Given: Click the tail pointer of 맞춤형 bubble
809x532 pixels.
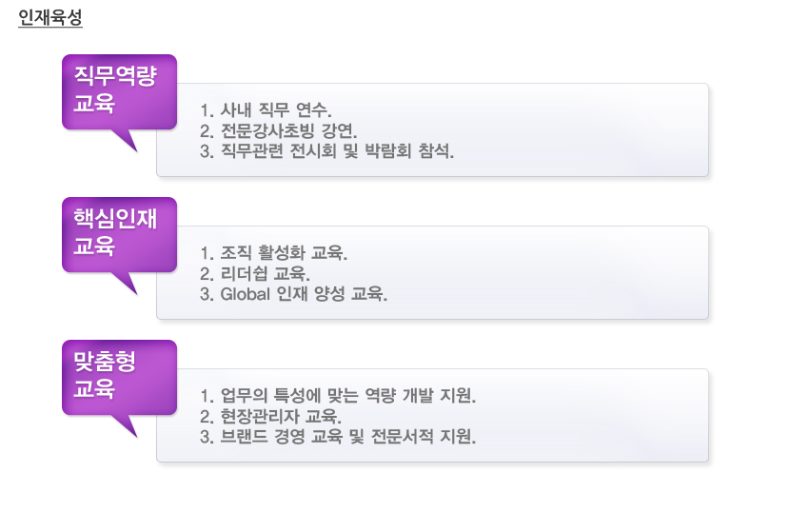Looking at the screenshot, I should point(127,425).
